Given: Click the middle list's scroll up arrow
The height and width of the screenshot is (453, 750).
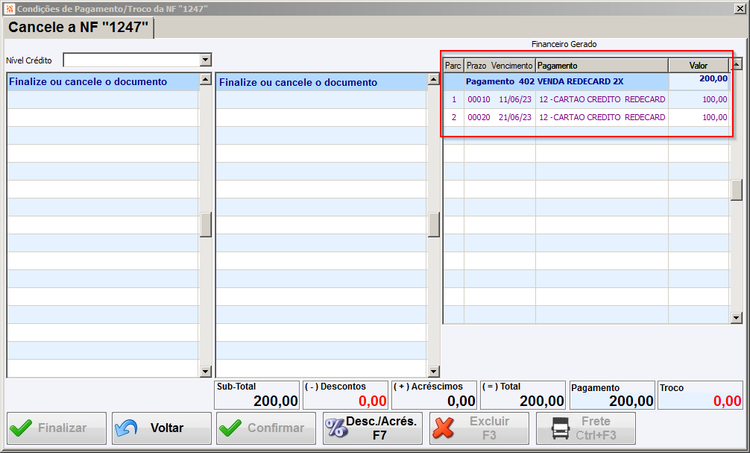Looking at the screenshot, I should [x=434, y=79].
